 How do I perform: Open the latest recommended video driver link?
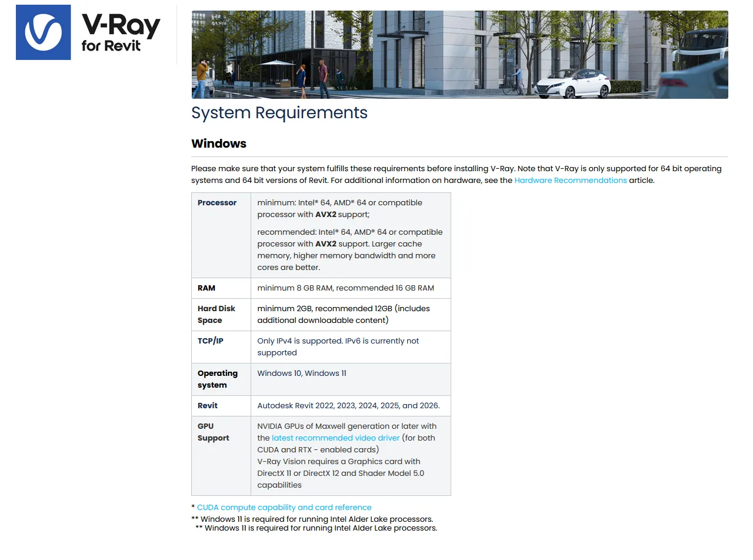(x=336, y=438)
